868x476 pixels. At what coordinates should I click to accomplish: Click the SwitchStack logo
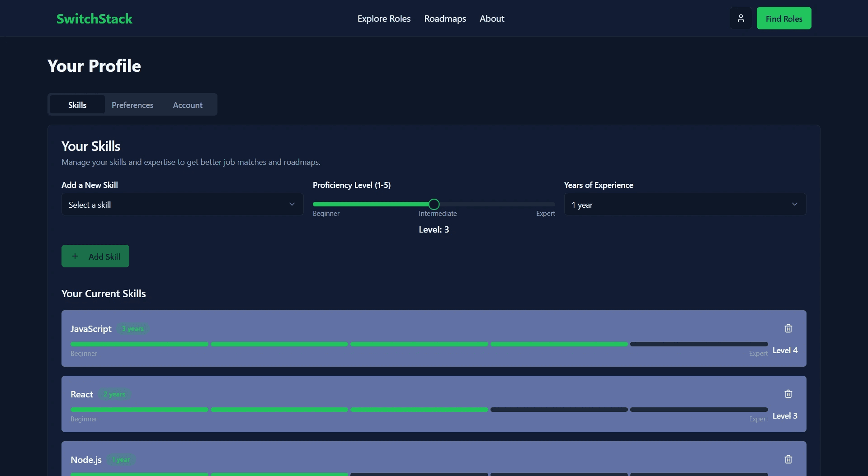[x=94, y=19]
